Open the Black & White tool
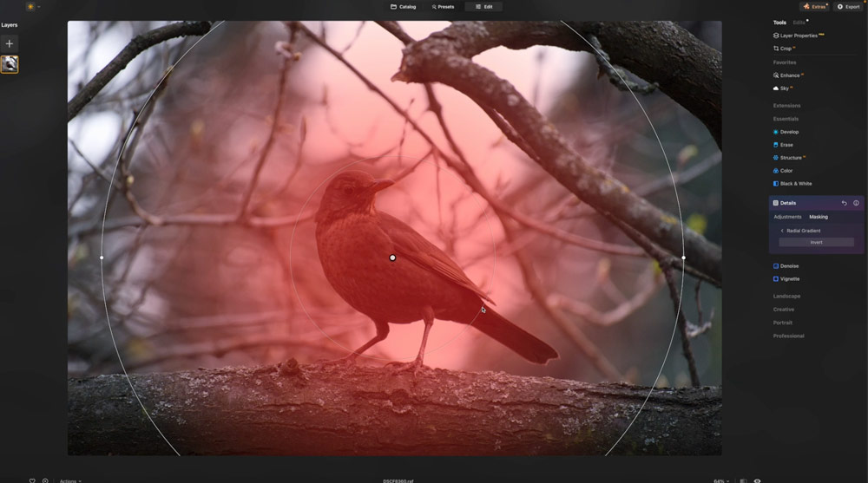Screen dimensions: 868x483 (x=792, y=184)
